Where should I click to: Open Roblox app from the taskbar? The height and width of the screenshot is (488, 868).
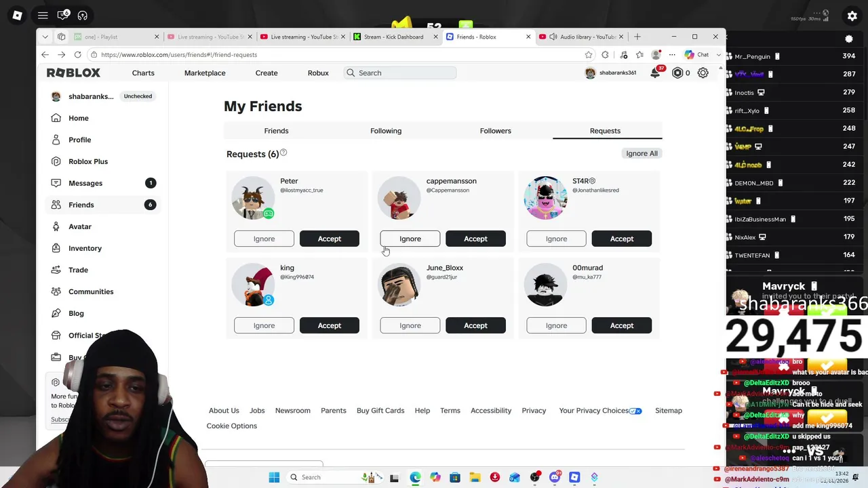(x=574, y=478)
